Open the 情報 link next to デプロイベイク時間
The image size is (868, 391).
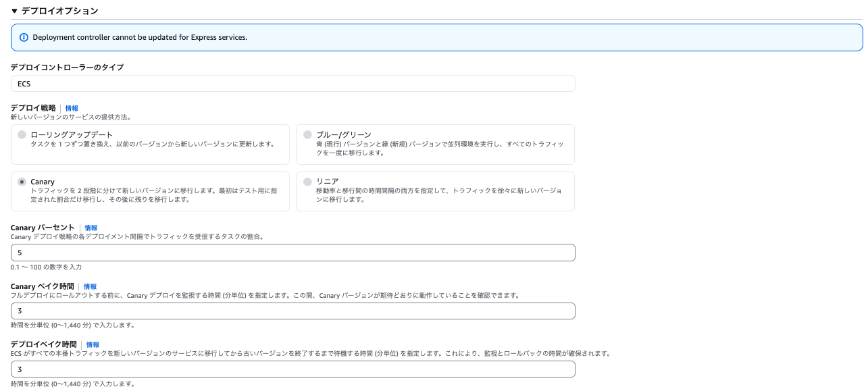coord(92,344)
